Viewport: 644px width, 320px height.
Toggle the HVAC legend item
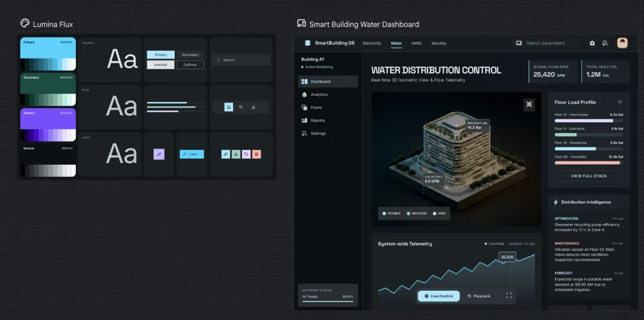coord(439,213)
